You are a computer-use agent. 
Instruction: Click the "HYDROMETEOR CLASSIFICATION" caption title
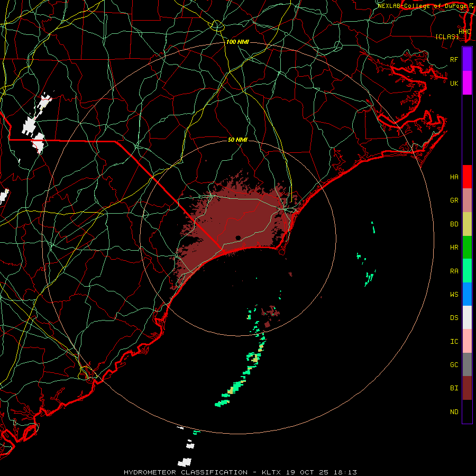click(x=186, y=472)
